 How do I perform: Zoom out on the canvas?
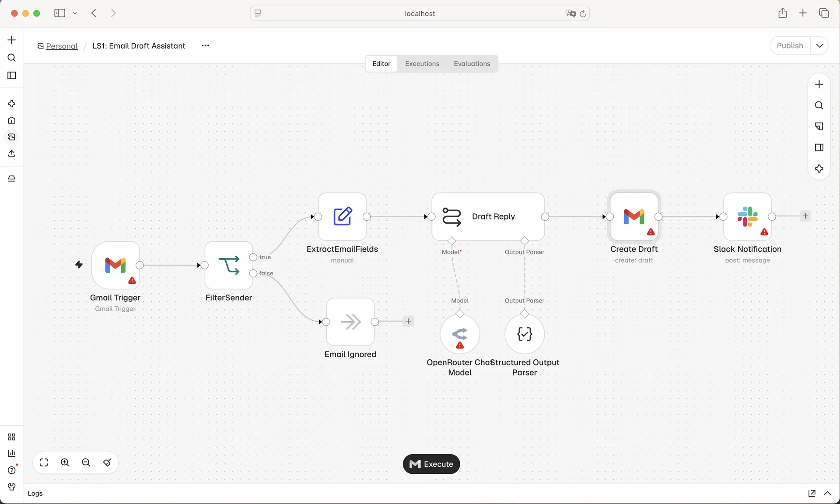click(86, 462)
